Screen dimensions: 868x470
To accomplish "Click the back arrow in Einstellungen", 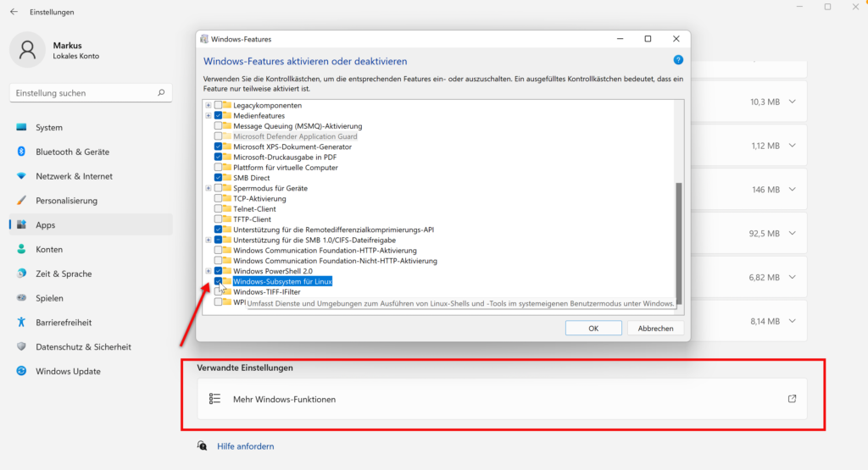I will point(14,12).
